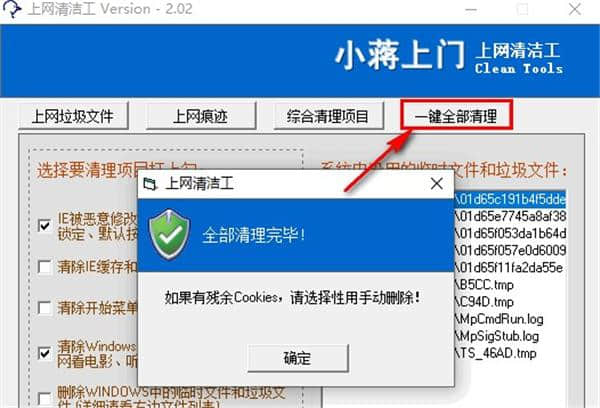
Task: Select the highlighted 01d65c191b4f5dde file entry
Action: (510, 199)
